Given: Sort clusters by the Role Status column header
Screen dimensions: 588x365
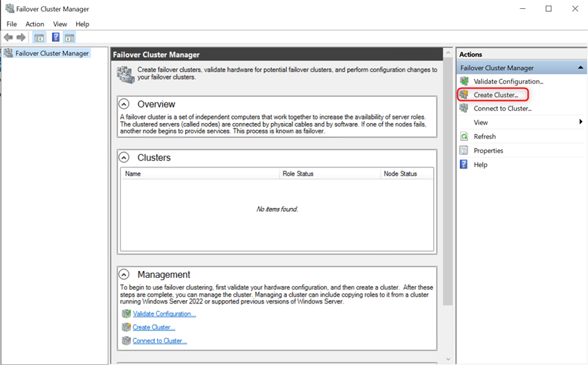Looking at the screenshot, I should (330, 174).
